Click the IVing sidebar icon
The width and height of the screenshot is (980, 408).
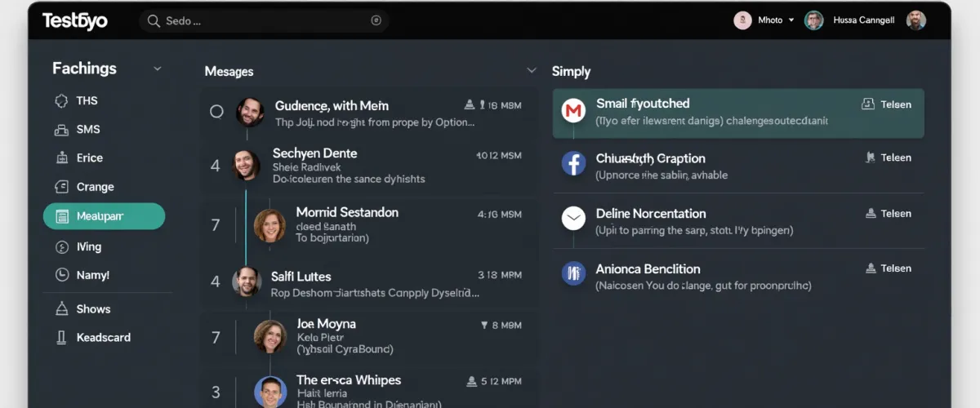pyautogui.click(x=60, y=246)
